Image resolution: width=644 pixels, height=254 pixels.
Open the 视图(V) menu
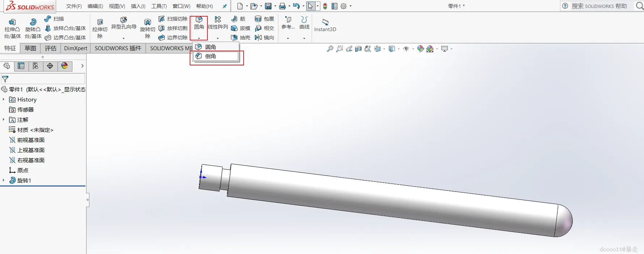pyautogui.click(x=117, y=6)
